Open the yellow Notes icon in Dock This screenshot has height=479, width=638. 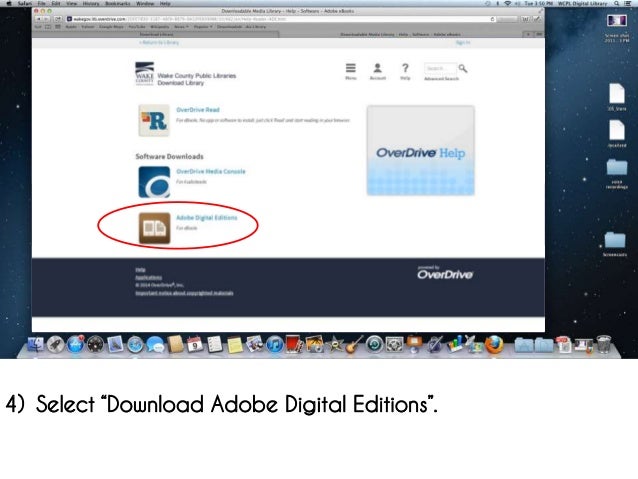coord(235,345)
